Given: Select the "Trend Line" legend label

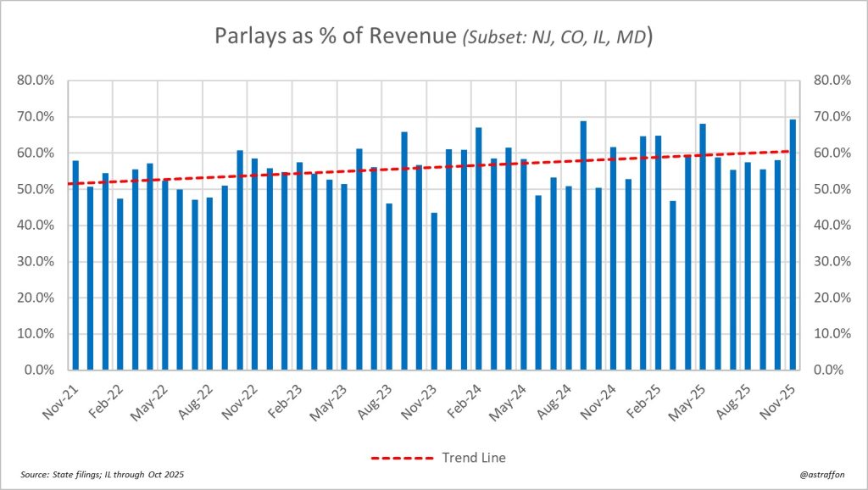Looking at the screenshot, I should pyautogui.click(x=473, y=458).
